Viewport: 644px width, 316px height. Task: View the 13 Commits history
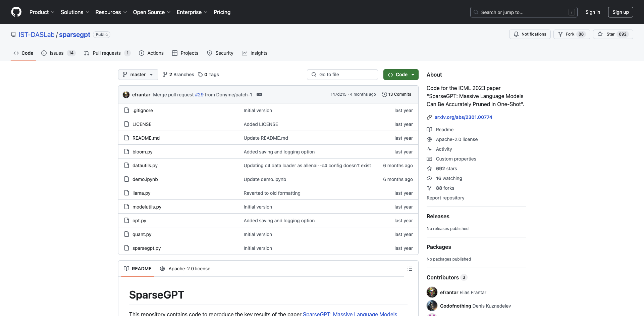[396, 94]
